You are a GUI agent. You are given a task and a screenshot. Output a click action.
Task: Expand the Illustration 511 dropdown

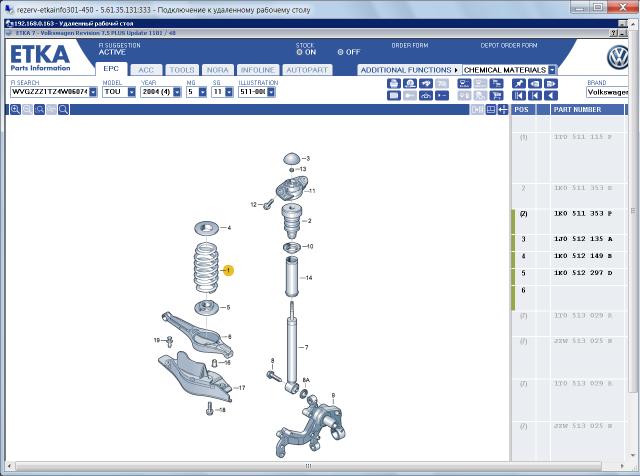point(271,92)
